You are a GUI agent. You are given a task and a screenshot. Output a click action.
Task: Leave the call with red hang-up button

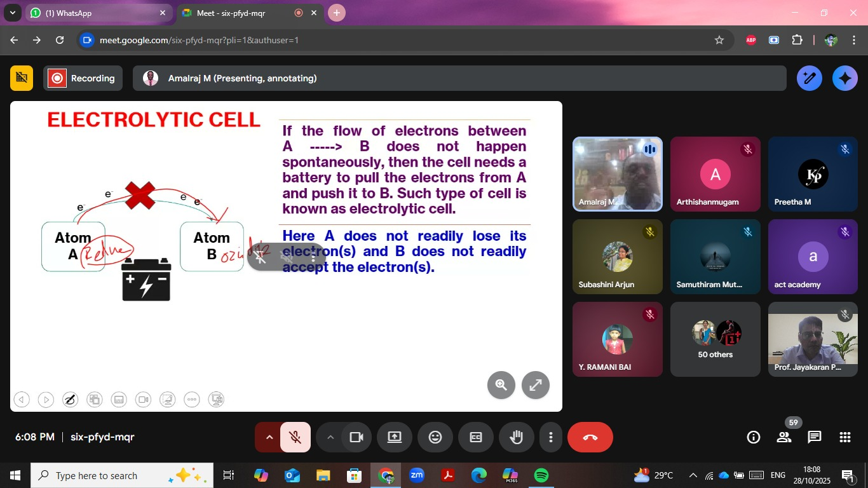pyautogui.click(x=590, y=437)
